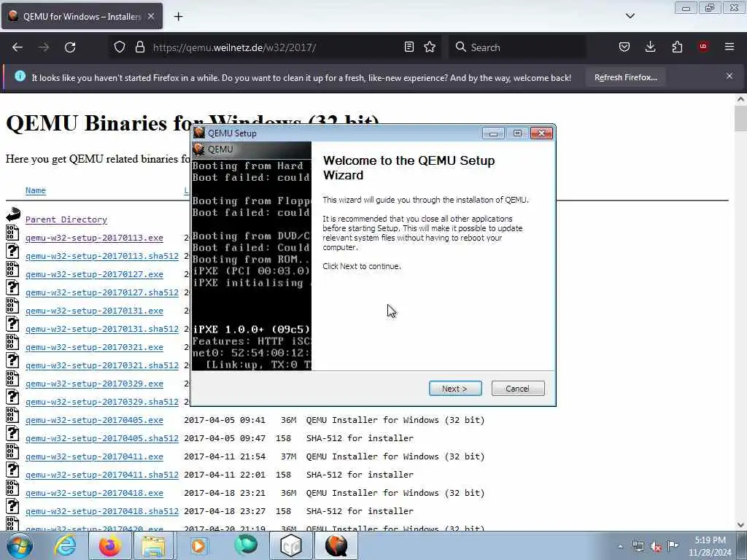Open a new tab with the plus button
This screenshot has height=560, width=747.
pyautogui.click(x=178, y=17)
